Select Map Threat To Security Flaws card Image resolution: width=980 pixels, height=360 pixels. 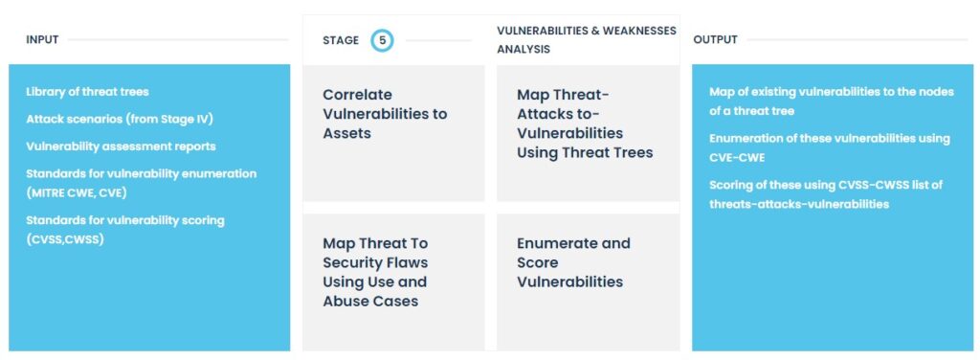tap(393, 281)
